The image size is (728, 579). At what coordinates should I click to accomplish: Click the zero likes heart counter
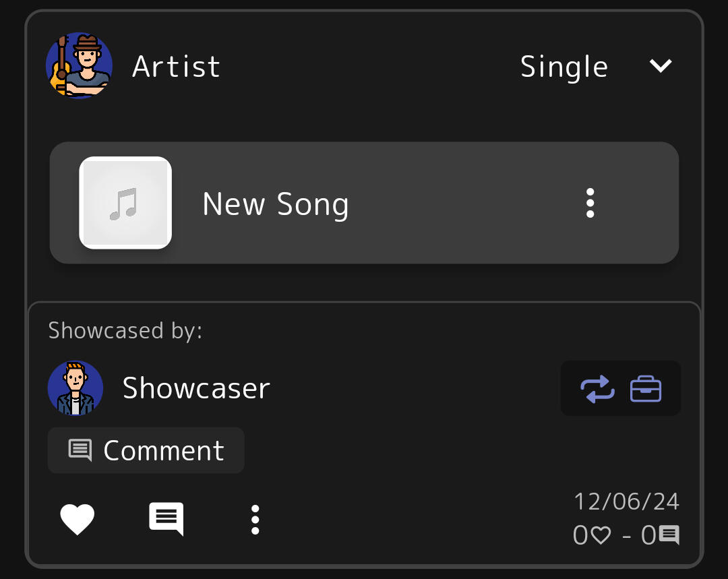[593, 536]
